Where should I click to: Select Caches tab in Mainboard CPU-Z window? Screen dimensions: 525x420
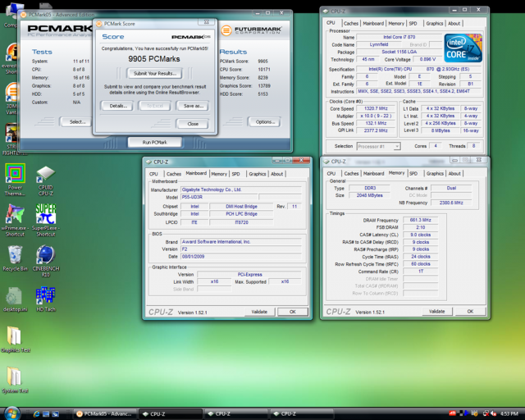(174, 174)
